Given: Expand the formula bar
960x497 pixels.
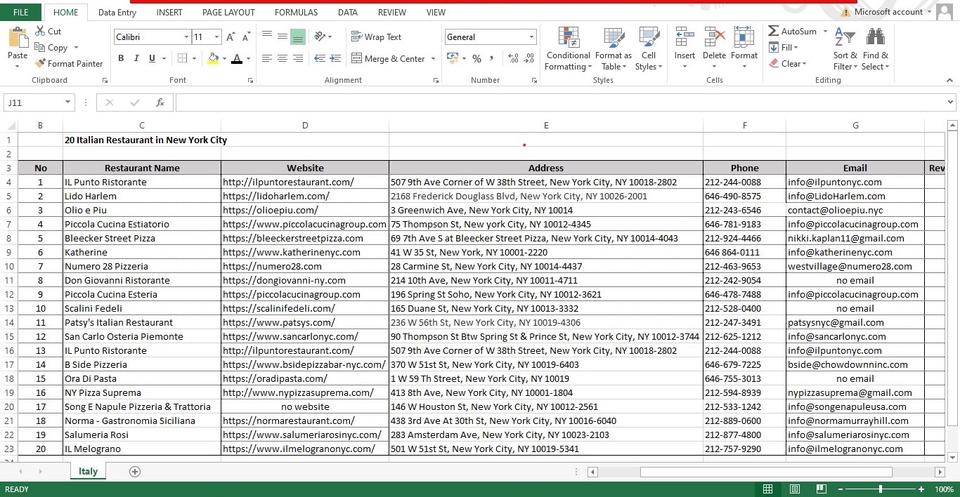Looking at the screenshot, I should pyautogui.click(x=950, y=102).
